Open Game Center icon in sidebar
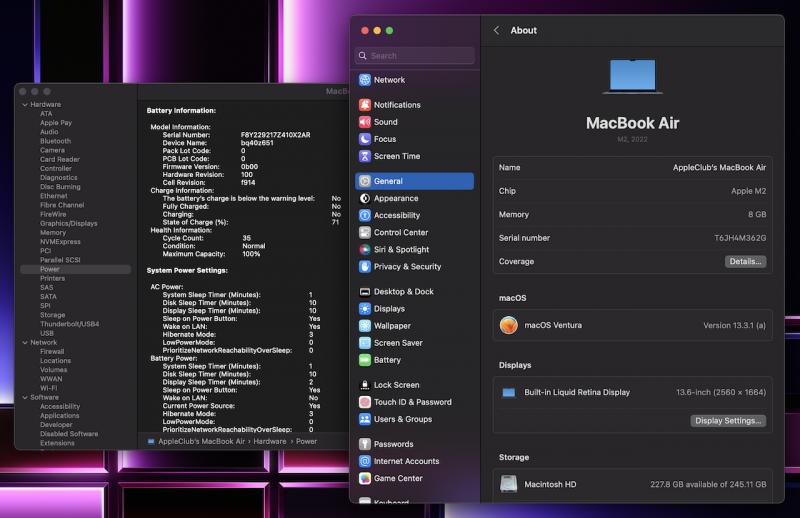This screenshot has height=518, width=800. 365,478
